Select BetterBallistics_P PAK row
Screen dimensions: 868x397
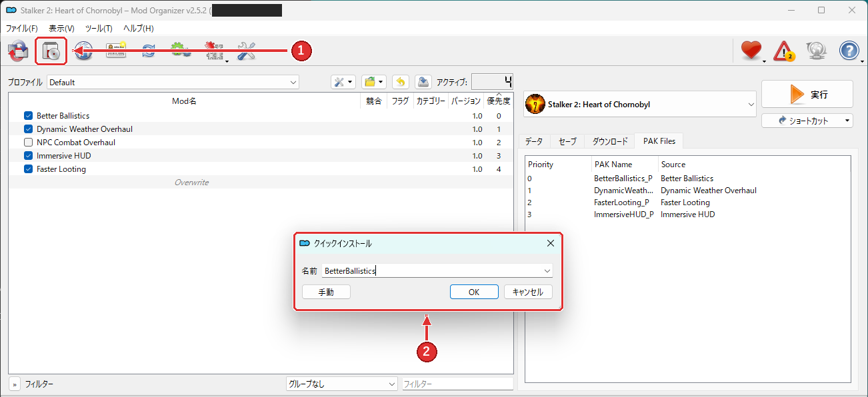click(687, 179)
